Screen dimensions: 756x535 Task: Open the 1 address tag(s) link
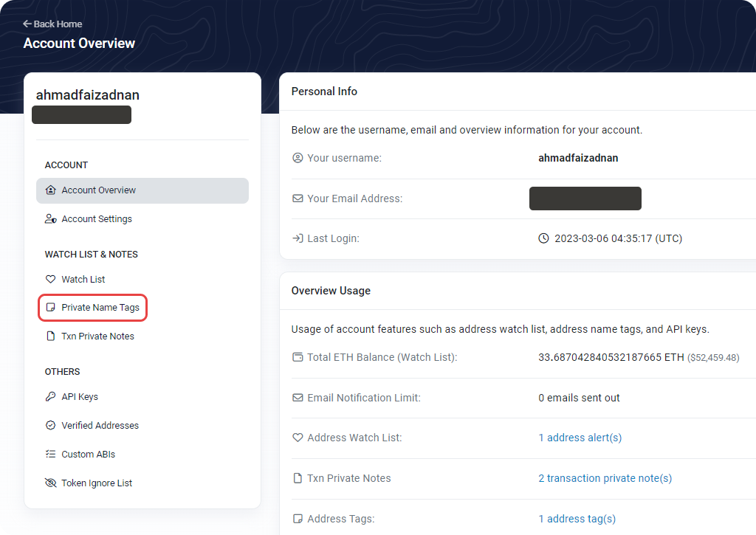coord(577,519)
